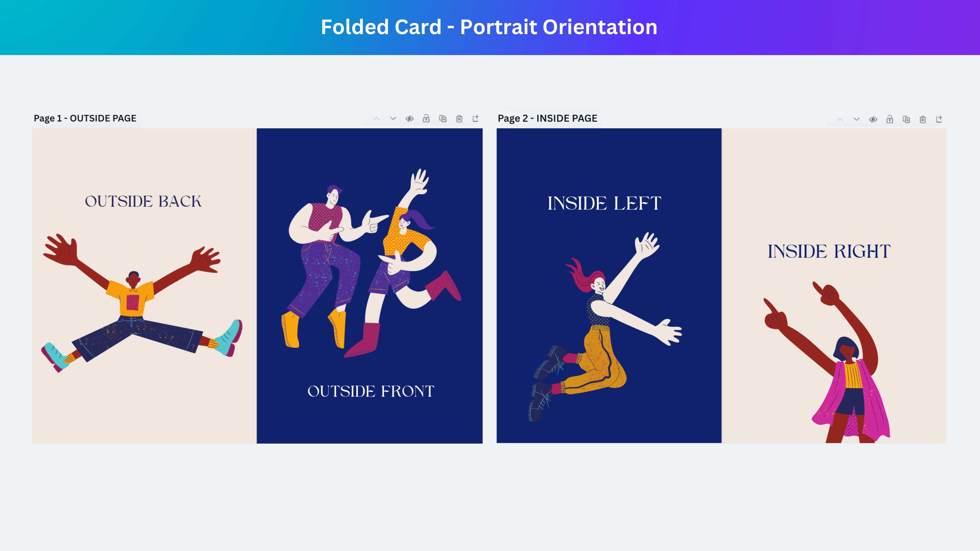
Task: Move Page 1 down with the chevron
Action: pos(393,119)
